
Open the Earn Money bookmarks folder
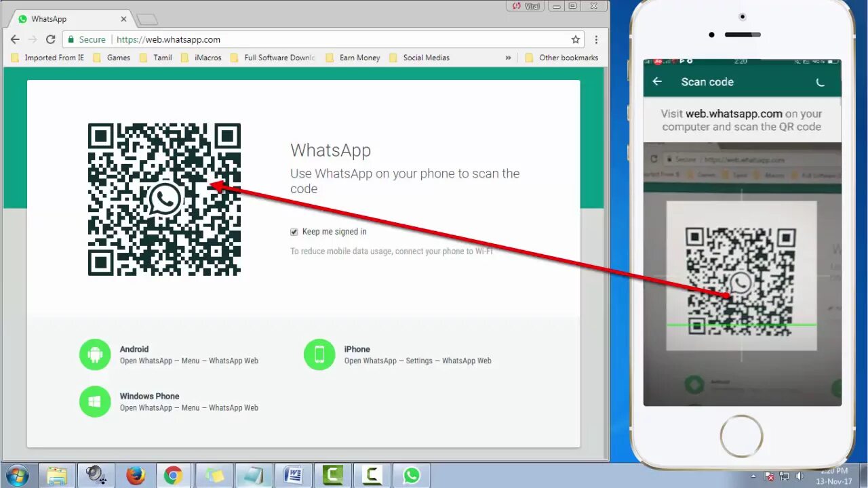pyautogui.click(x=353, y=58)
